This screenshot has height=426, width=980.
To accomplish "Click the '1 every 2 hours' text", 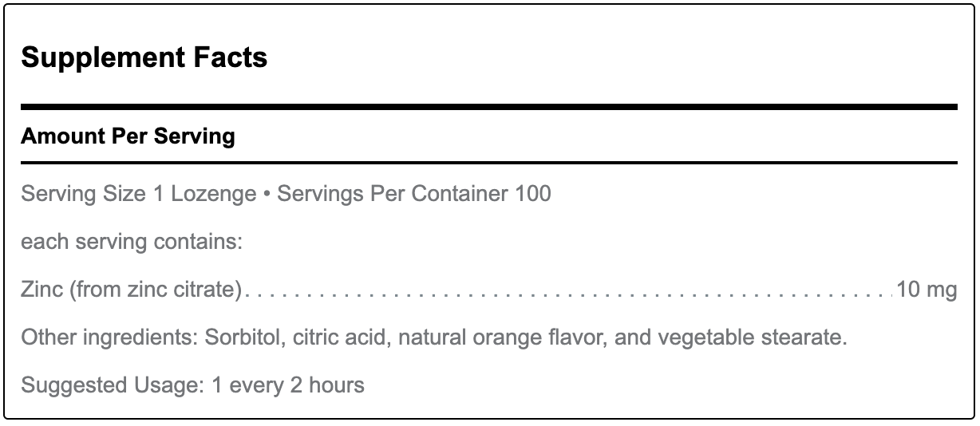I will point(288,385).
